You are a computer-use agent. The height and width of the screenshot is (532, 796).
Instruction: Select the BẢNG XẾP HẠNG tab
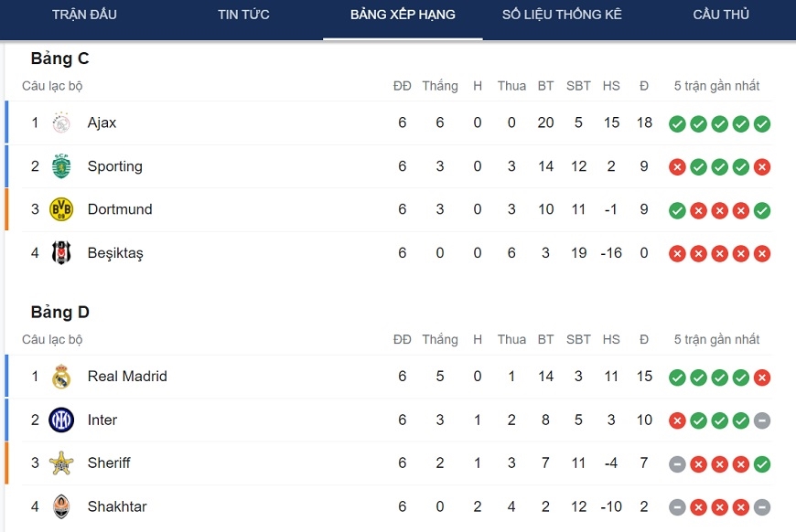[x=403, y=15]
